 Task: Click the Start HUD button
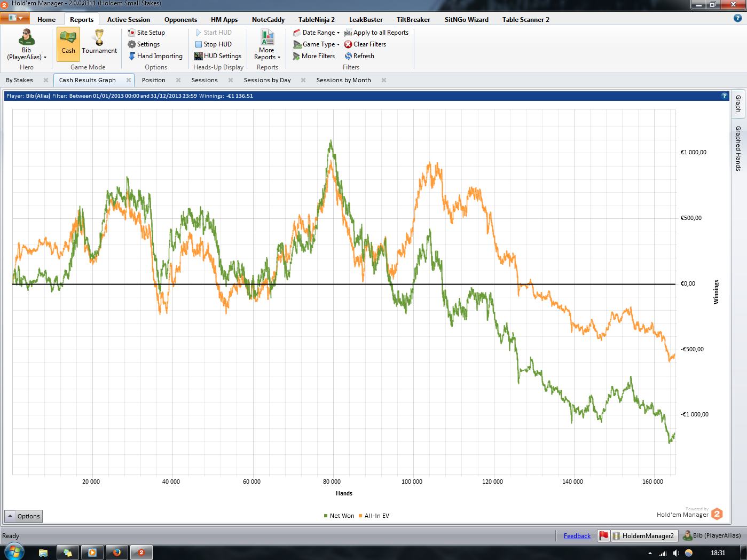click(213, 33)
